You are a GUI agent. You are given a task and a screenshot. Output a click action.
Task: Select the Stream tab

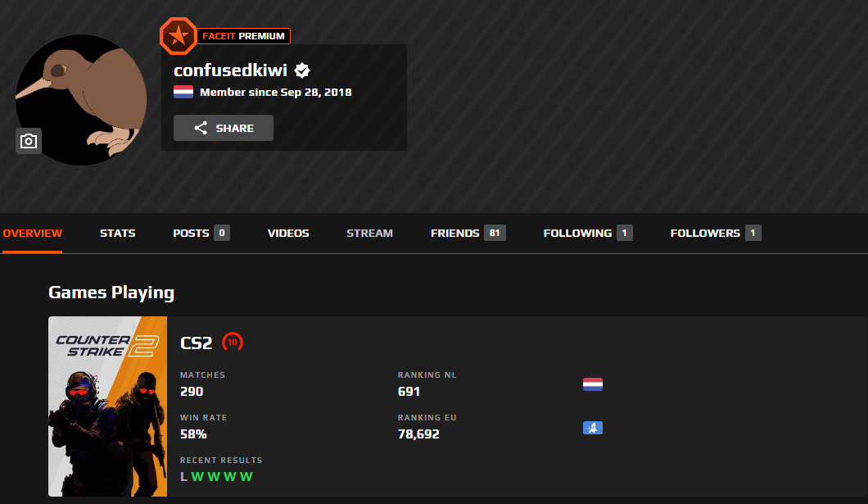pyautogui.click(x=370, y=234)
